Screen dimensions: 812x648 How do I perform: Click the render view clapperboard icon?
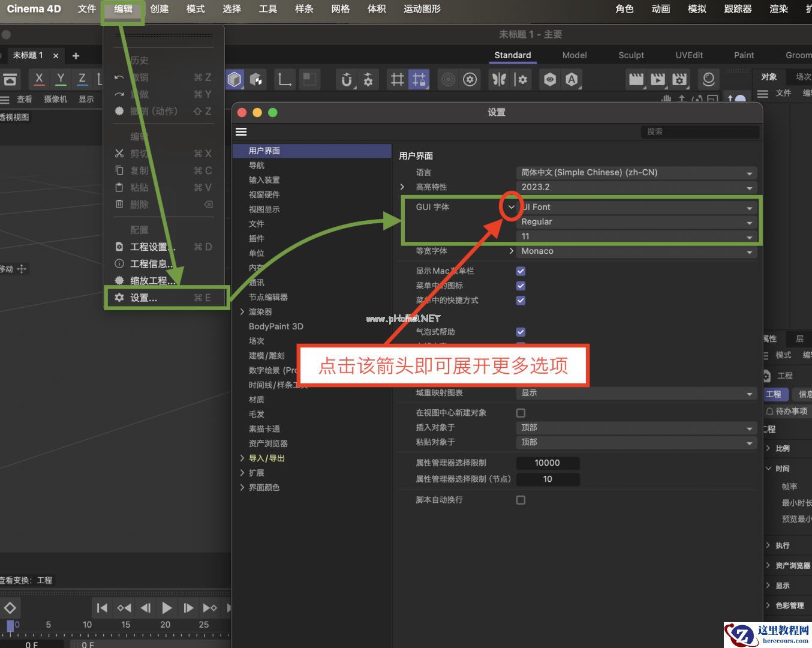point(636,79)
